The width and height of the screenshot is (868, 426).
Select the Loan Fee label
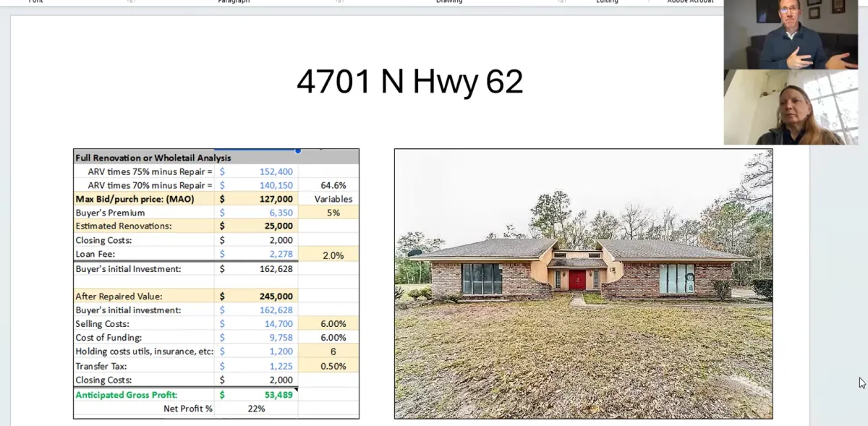point(95,254)
